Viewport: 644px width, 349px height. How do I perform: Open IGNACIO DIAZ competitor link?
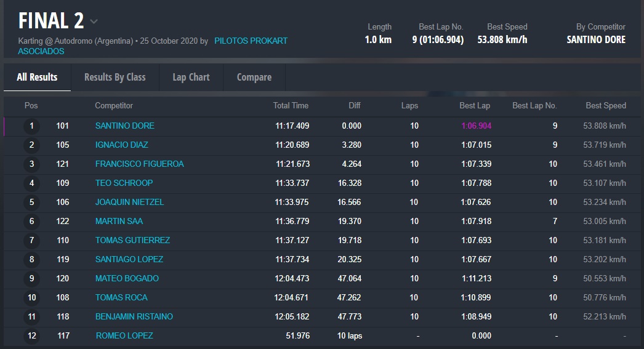[121, 145]
